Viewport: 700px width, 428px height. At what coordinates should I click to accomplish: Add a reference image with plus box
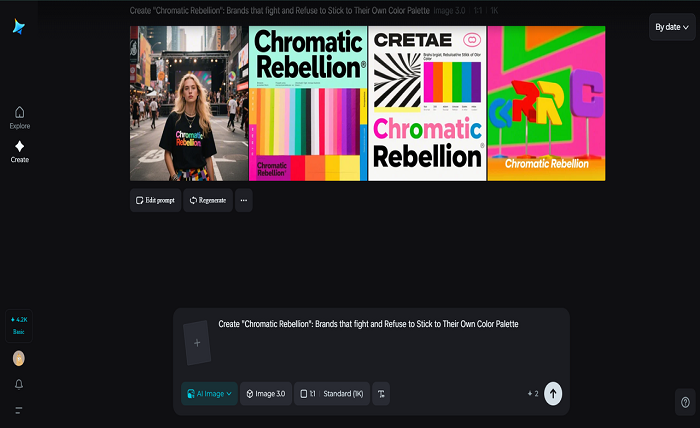[x=197, y=343]
